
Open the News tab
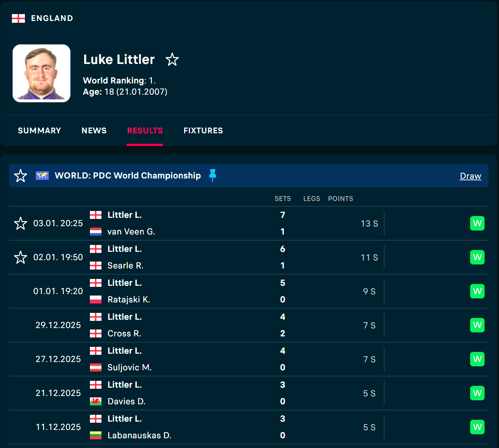pyautogui.click(x=94, y=130)
